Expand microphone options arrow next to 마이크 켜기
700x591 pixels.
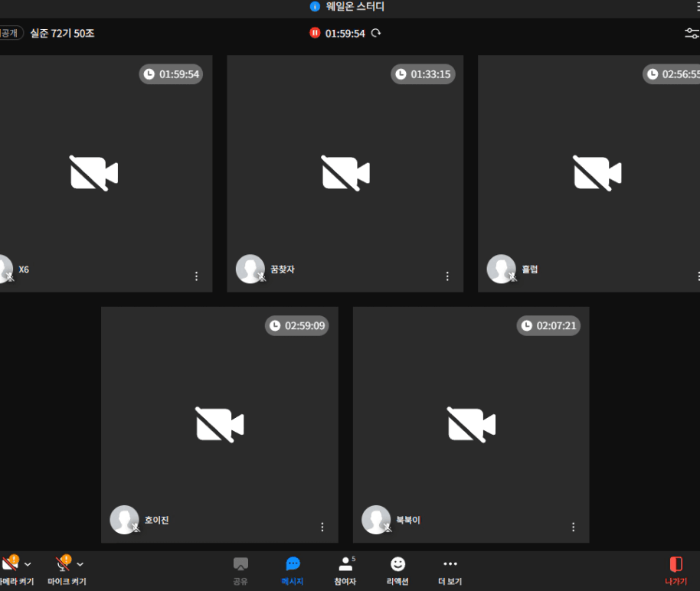(80, 565)
